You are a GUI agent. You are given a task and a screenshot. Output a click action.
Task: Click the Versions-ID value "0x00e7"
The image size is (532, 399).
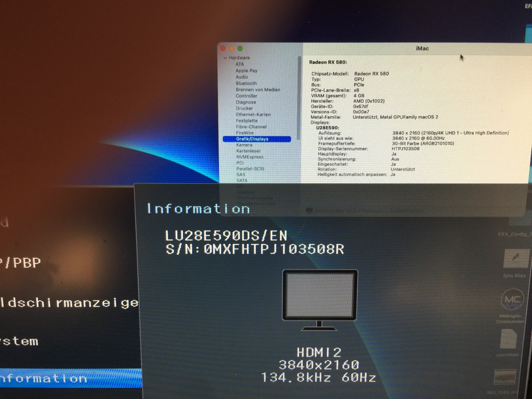tap(361, 112)
